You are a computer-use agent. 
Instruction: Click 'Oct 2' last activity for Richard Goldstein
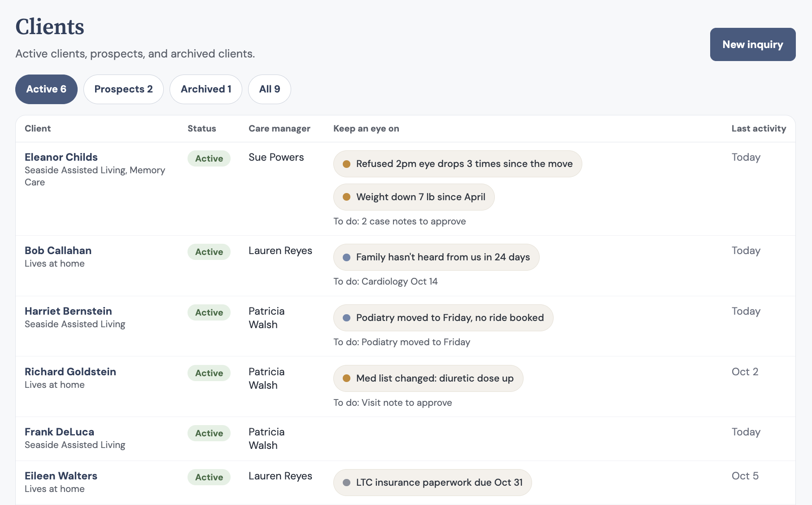[x=745, y=372]
